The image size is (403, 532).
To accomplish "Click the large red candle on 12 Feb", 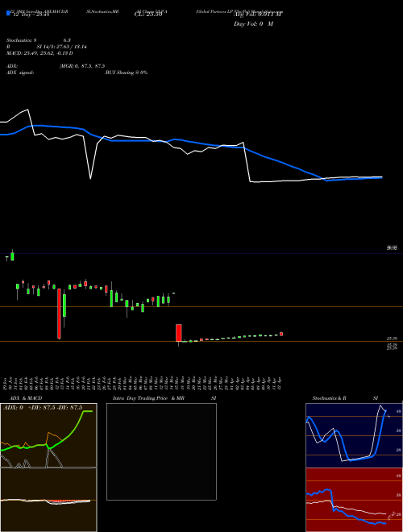I will 59,314.
